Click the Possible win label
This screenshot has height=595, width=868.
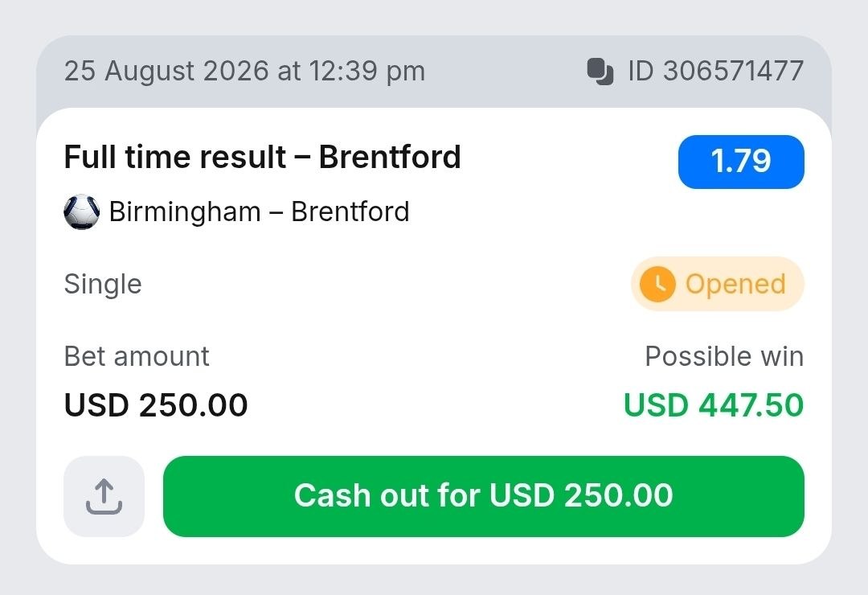[x=724, y=356]
